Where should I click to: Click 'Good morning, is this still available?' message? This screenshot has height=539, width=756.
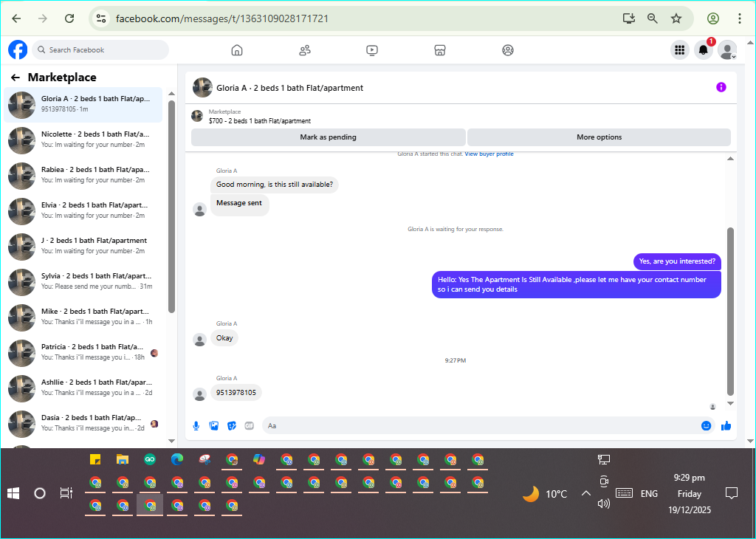275,185
